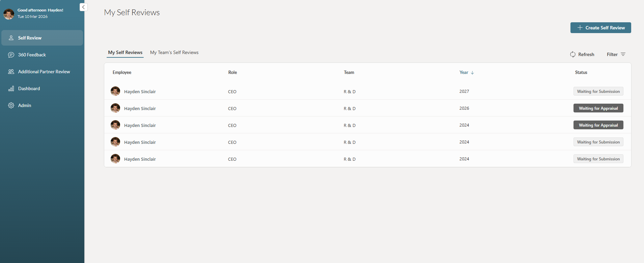Click the avatar in the 2027 review row
The width and height of the screenshot is (644, 263).
click(x=115, y=91)
